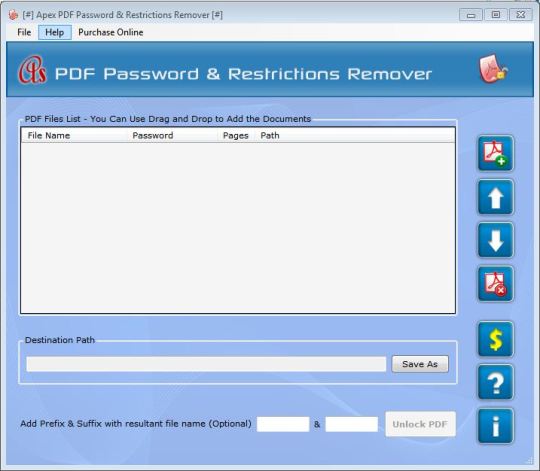Click the Unlock PDF button
The image size is (540, 471).
click(420, 424)
